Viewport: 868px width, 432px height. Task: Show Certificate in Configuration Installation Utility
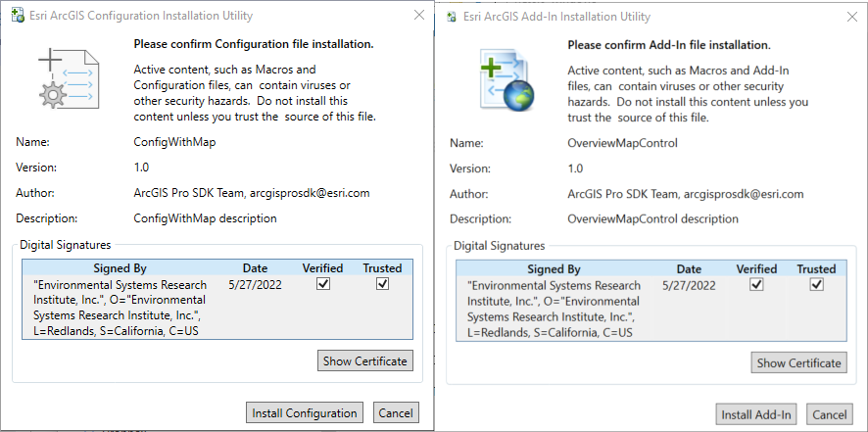[x=365, y=360]
